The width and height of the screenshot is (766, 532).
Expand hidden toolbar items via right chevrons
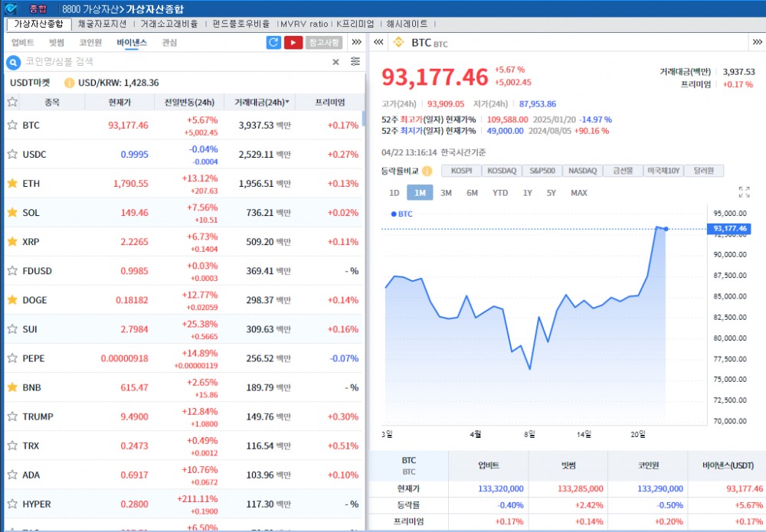(355, 42)
